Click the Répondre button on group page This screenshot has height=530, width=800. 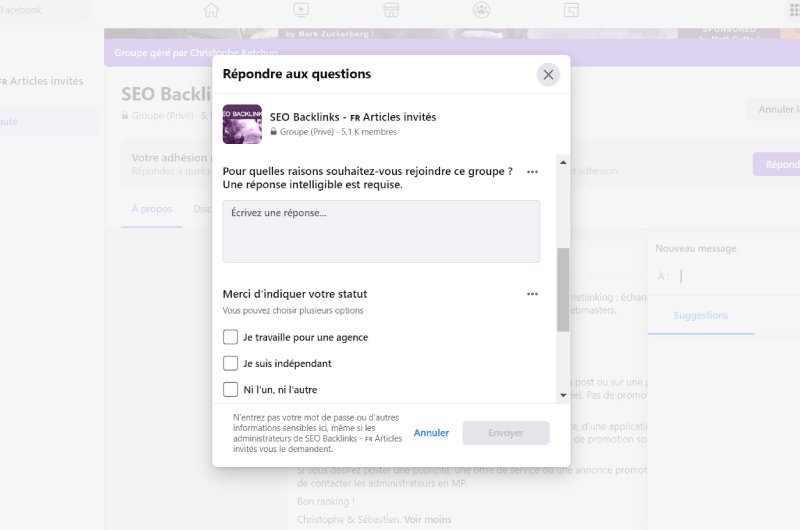click(778, 165)
